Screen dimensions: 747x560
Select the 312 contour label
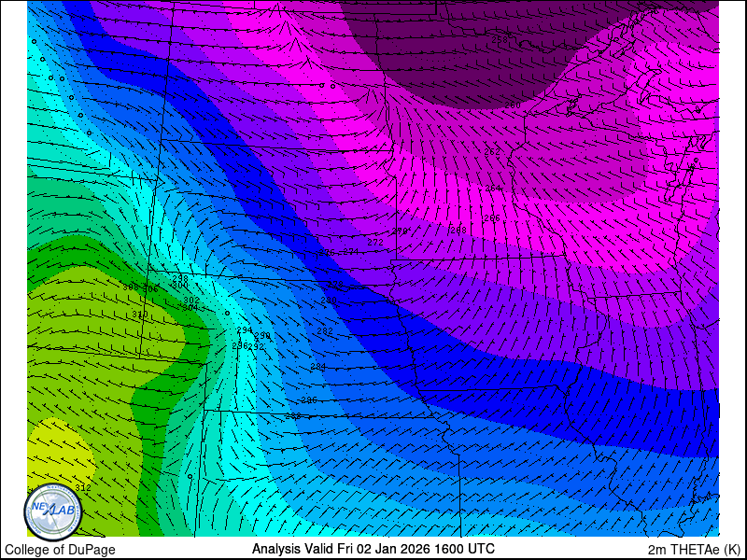point(83,487)
